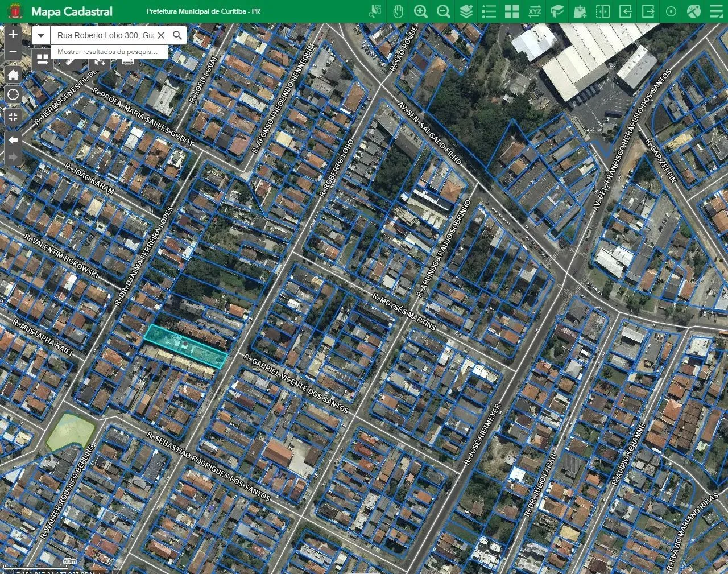The image size is (728, 574).
Task: Click the R. VALENTIM BOKOWSKI street label
Action: [61, 256]
